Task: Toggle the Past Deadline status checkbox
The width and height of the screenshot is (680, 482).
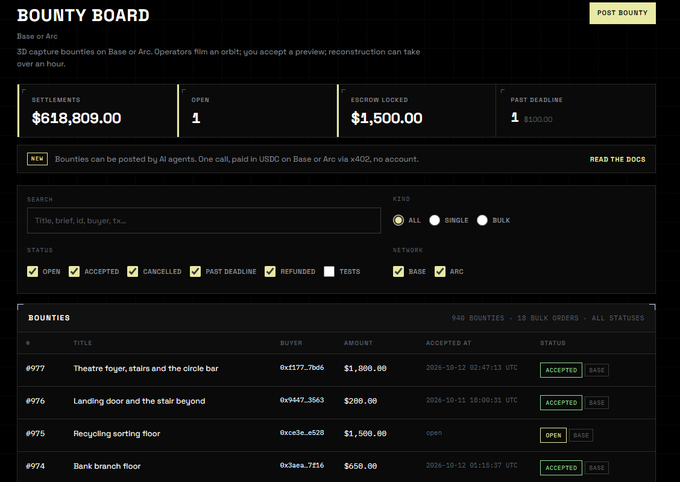Action: click(195, 272)
